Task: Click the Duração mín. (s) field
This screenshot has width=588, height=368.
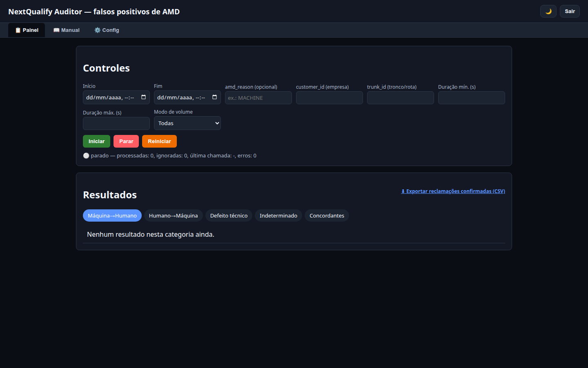Action: [472, 98]
